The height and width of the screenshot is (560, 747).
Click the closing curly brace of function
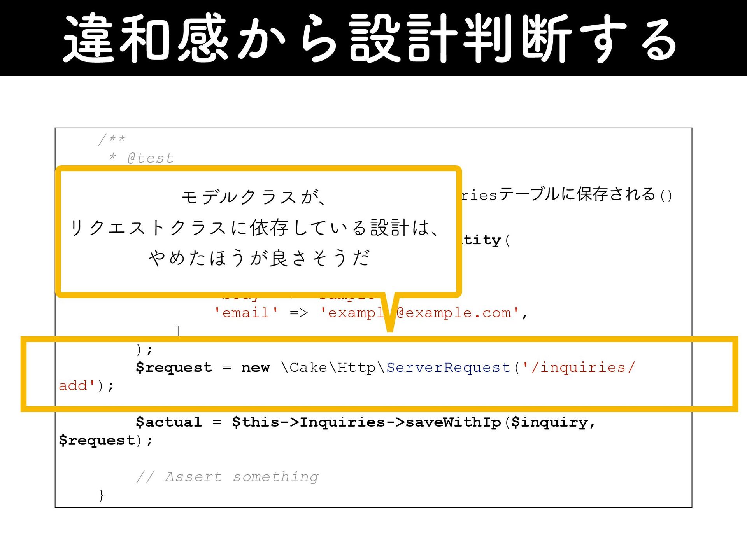[101, 495]
